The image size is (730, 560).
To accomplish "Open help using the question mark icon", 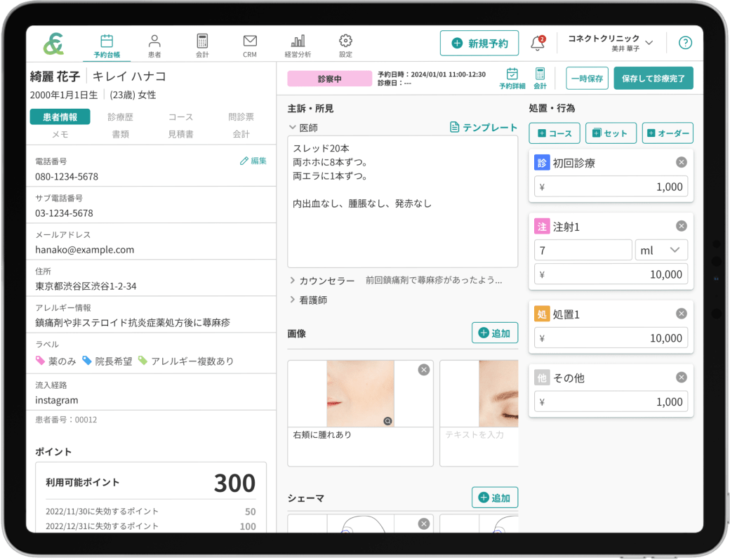I will pos(685,42).
